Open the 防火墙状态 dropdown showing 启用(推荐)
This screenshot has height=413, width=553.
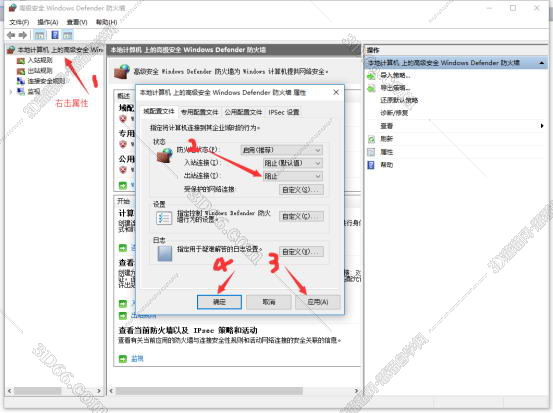point(281,150)
